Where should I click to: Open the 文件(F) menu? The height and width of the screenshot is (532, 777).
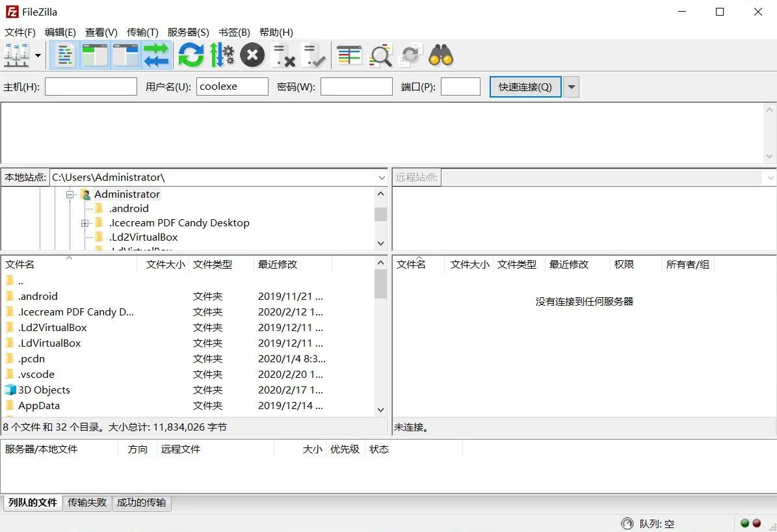coord(20,33)
